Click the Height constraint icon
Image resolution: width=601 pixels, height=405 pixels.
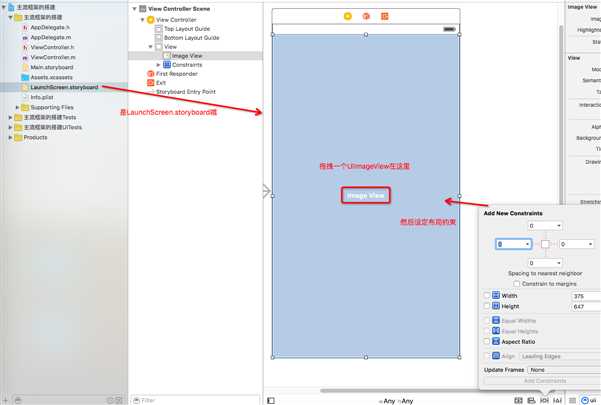point(496,306)
